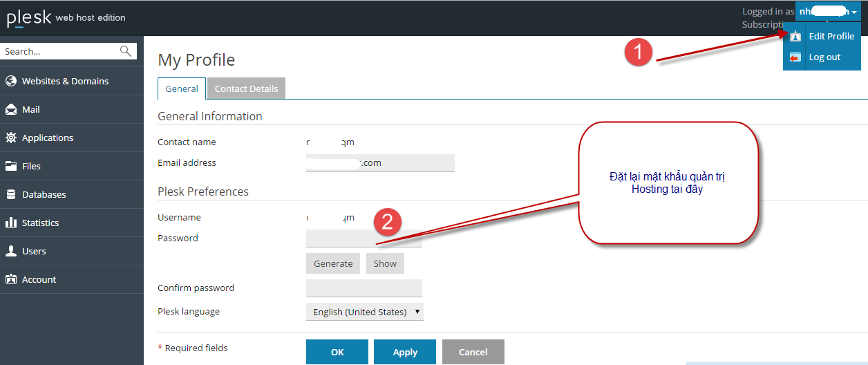868x365 pixels.
Task: Click the My Profile heading
Action: tap(196, 60)
